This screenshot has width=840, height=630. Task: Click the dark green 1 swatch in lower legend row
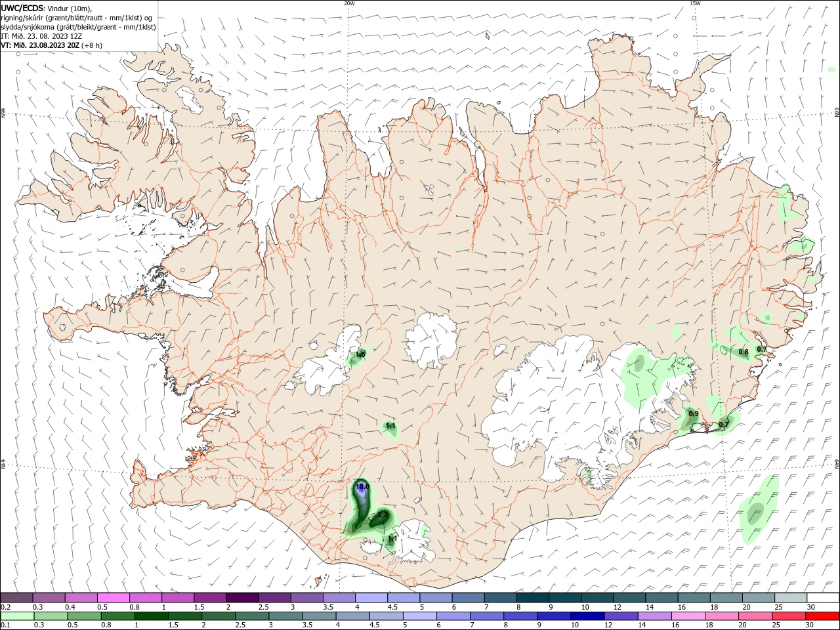pyautogui.click(x=151, y=616)
